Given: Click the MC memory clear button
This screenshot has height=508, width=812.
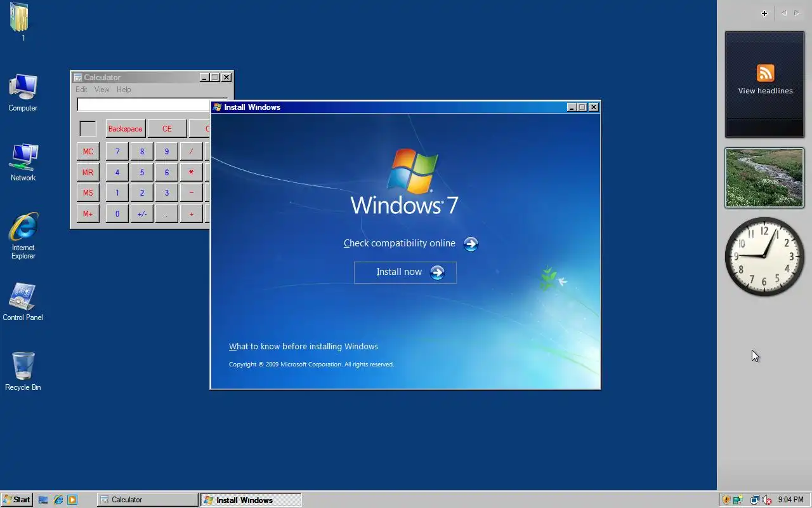Looking at the screenshot, I should (88, 152).
